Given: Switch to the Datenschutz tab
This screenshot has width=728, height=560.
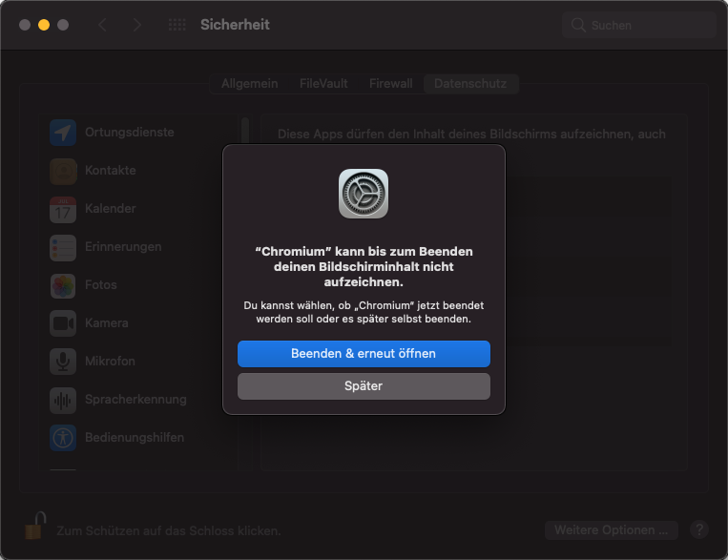Looking at the screenshot, I should click(x=470, y=84).
